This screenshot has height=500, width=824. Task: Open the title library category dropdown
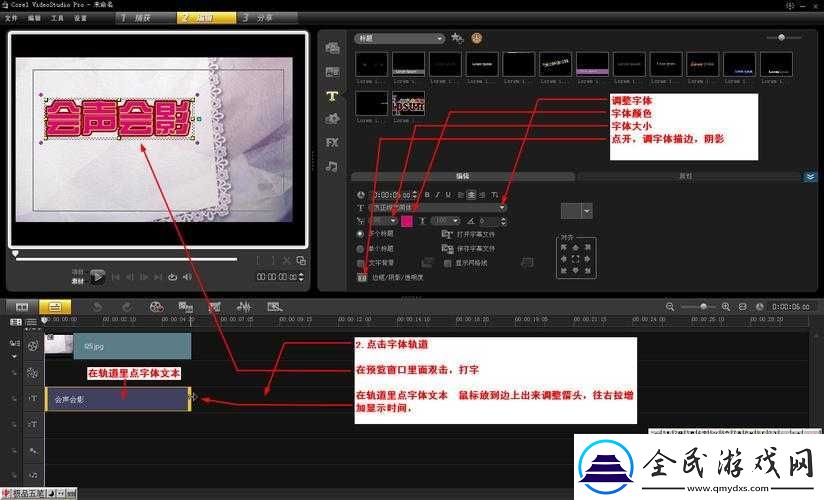click(400, 38)
